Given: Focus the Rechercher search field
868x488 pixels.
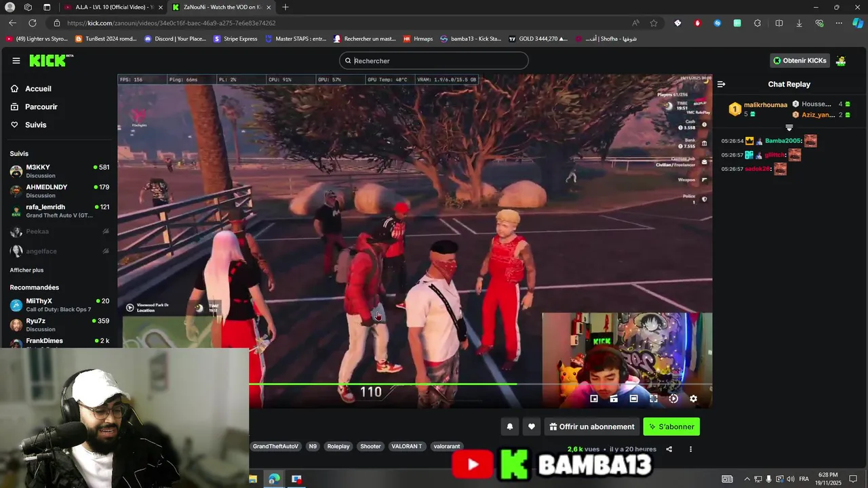Looking at the screenshot, I should 434,60.
